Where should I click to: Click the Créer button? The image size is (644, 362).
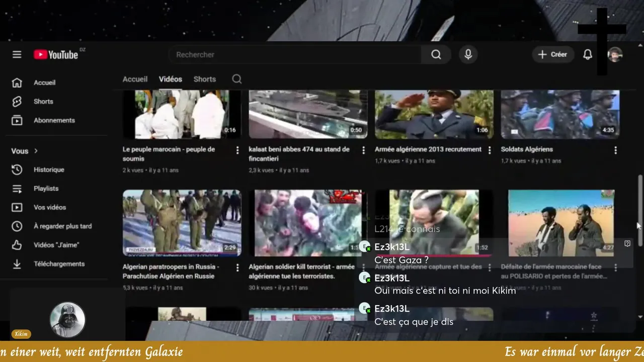[x=553, y=54]
